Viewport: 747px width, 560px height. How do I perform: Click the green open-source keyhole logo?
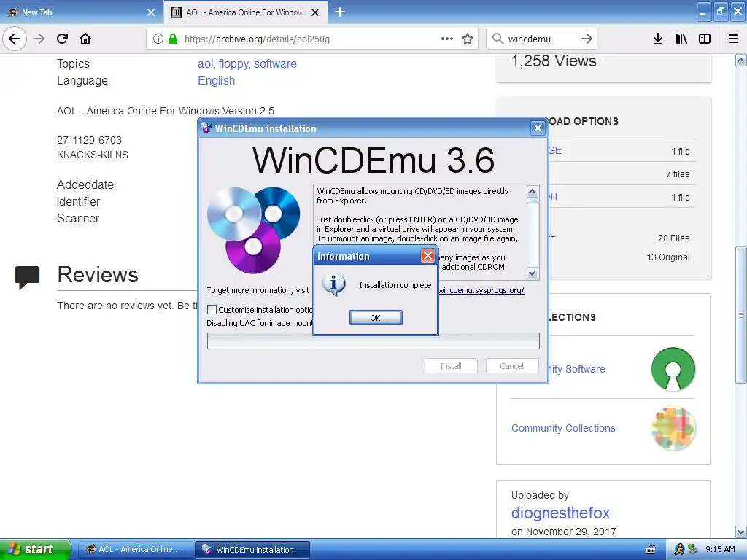(x=673, y=369)
